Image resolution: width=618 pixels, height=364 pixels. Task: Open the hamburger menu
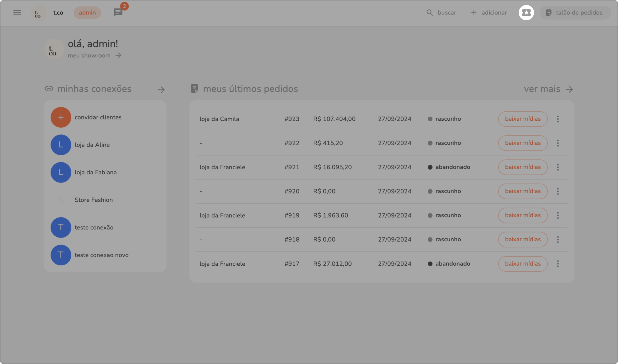tap(17, 13)
